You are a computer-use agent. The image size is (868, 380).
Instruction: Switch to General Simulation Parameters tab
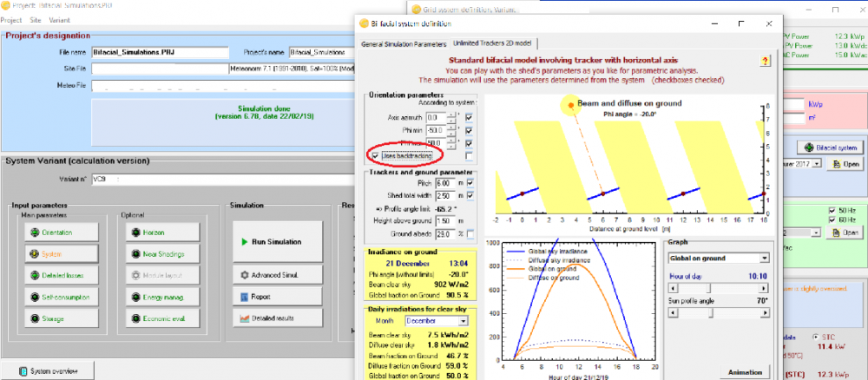[403, 43]
